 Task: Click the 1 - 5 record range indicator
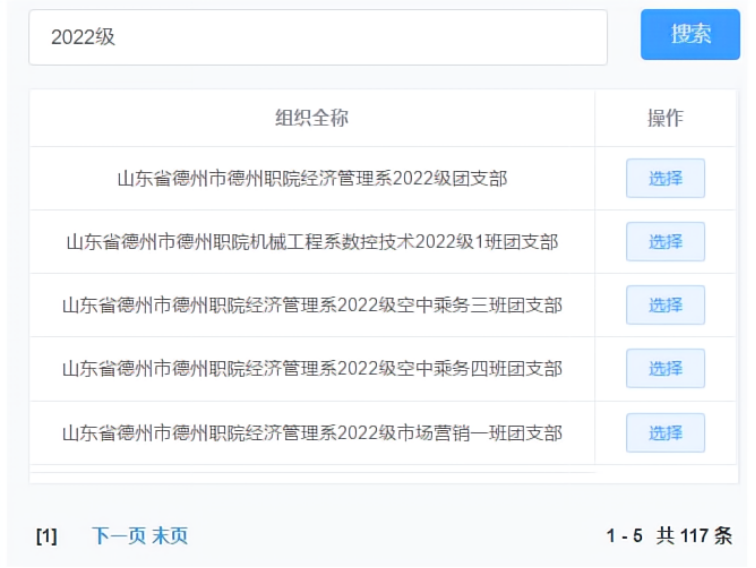(x=624, y=536)
